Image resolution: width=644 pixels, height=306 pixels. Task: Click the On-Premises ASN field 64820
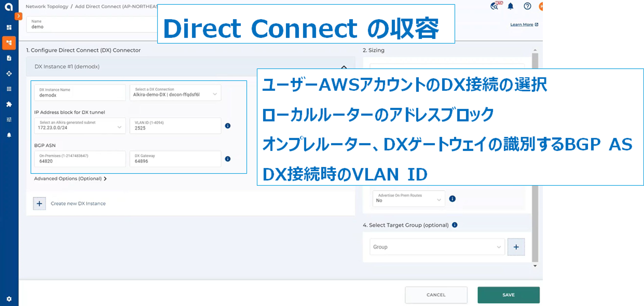pos(80,159)
